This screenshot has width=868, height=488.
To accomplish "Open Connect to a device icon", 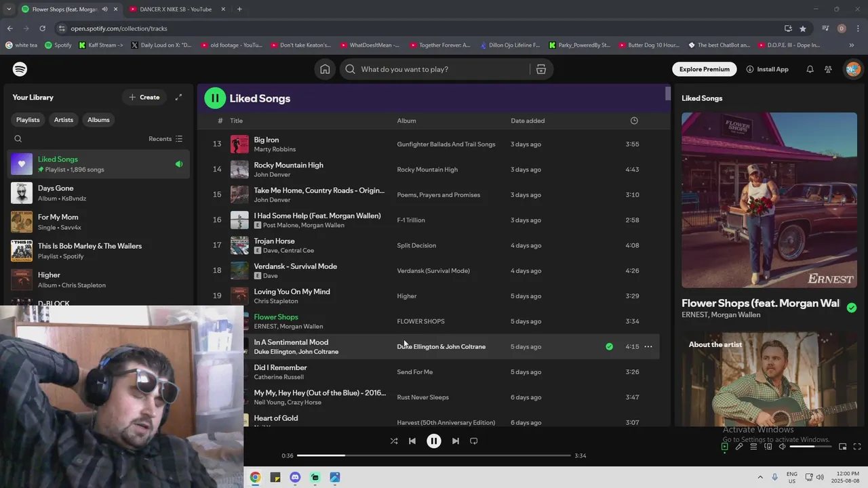I will tap(768, 447).
